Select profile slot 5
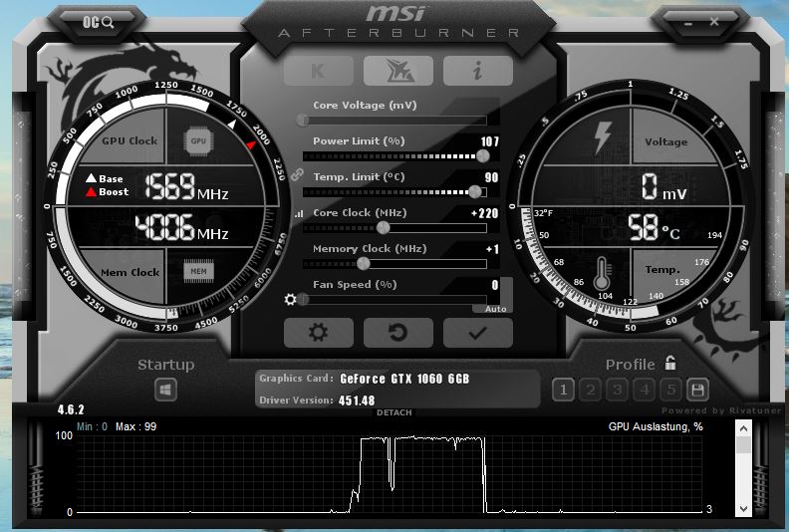 point(670,390)
